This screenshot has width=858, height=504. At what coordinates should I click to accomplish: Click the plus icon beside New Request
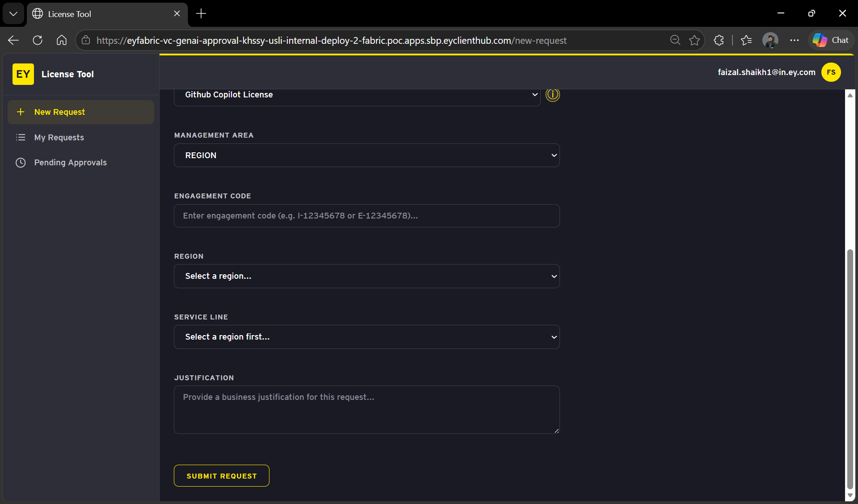coord(21,112)
